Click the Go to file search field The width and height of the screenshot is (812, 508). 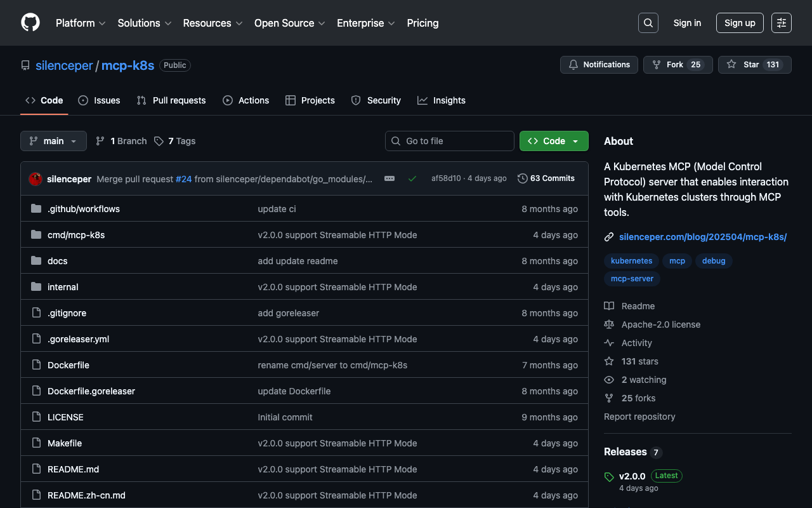449,141
